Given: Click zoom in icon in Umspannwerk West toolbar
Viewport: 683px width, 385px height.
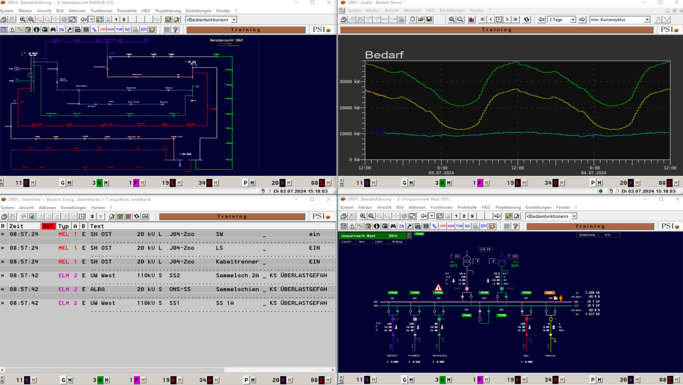Looking at the screenshot, I should [362, 216].
